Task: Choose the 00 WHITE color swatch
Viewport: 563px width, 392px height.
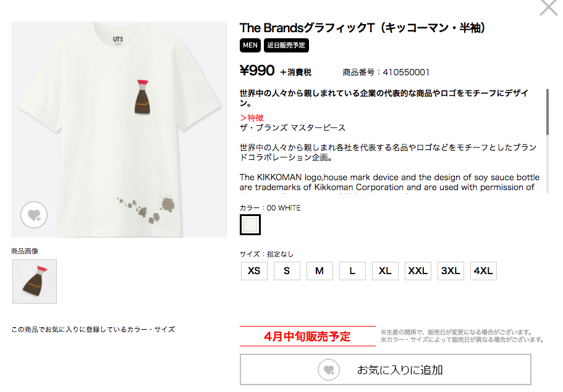Action: point(250,225)
